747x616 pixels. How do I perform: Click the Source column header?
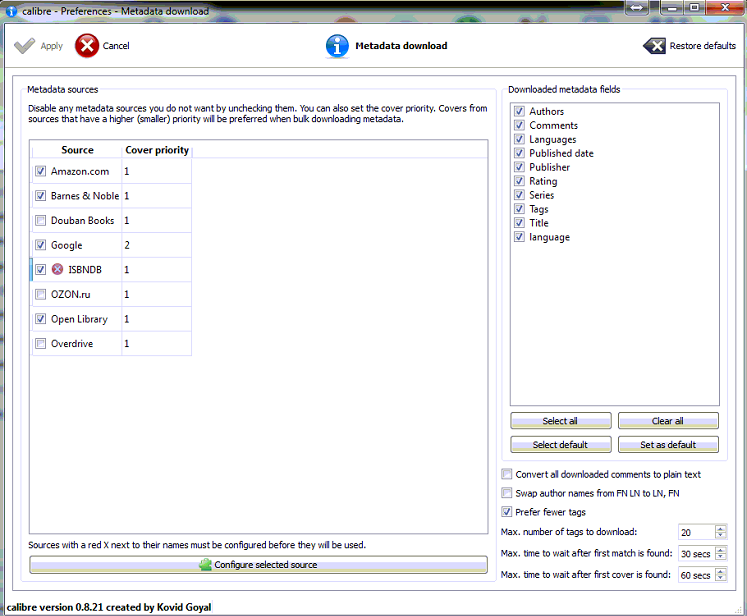(77, 150)
